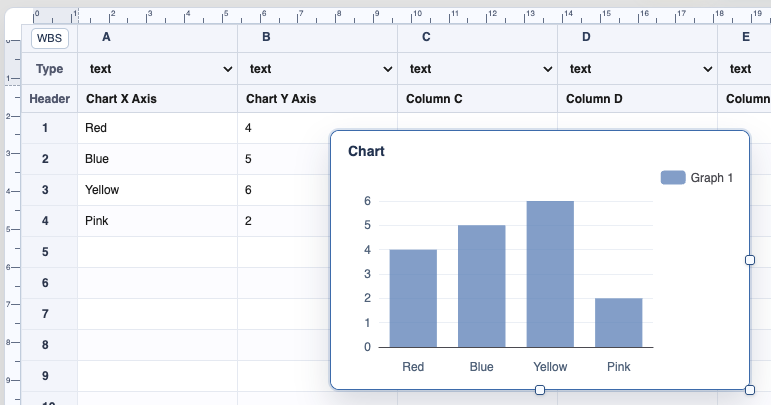This screenshot has width=771, height=405.
Task: Click the Chart title text
Action: click(x=366, y=151)
